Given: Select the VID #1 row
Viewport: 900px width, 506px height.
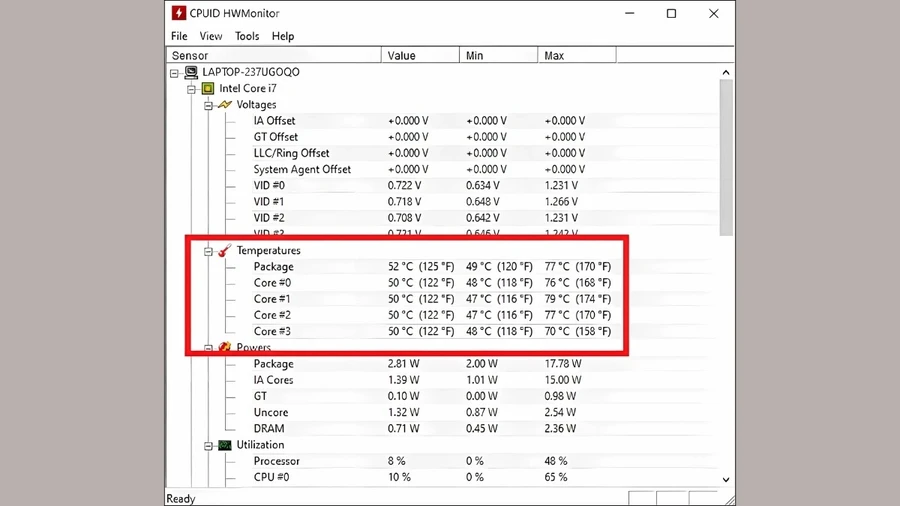Looking at the screenshot, I should [x=485, y=201].
